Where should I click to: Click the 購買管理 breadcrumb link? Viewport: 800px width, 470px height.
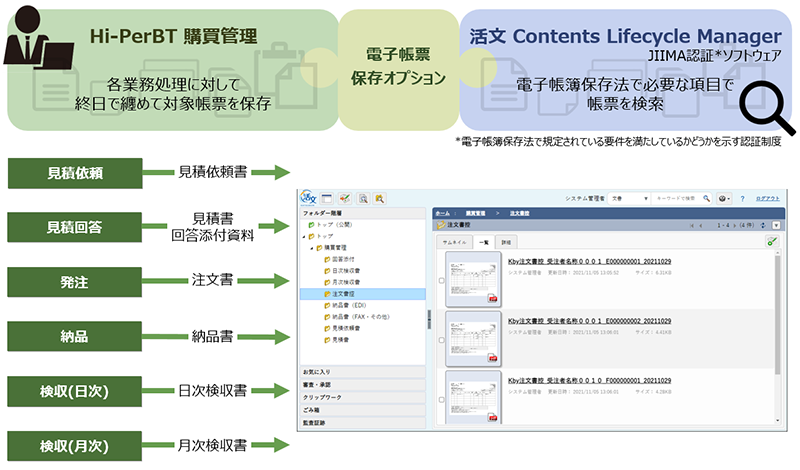click(x=476, y=213)
